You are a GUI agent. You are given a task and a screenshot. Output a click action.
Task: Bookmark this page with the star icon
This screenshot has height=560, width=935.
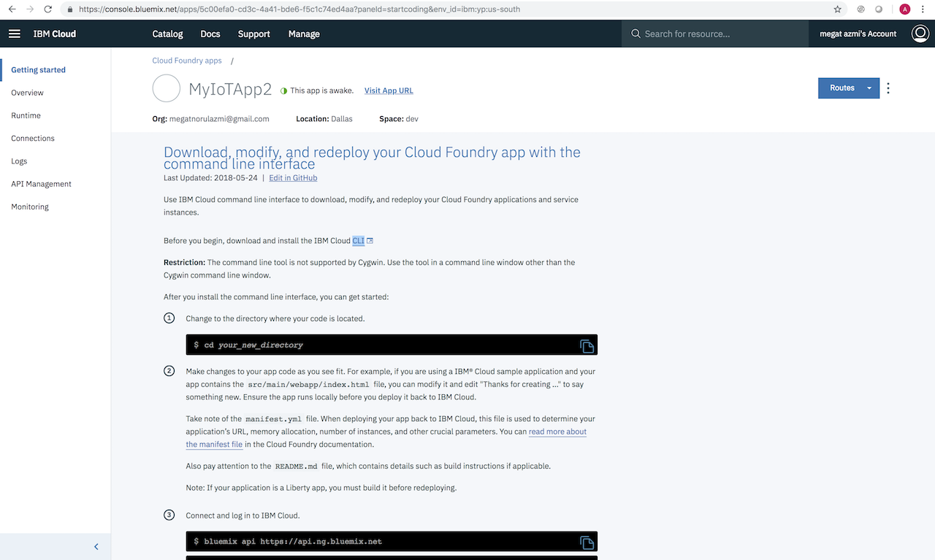(838, 9)
